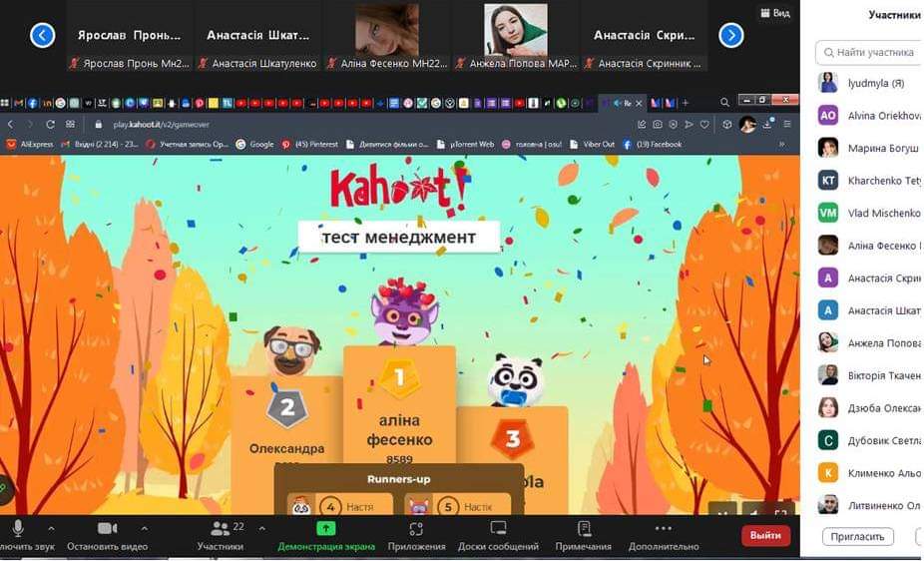924x561 pixels.
Task: Open µTorrent Web bookmark
Action: pos(466,145)
